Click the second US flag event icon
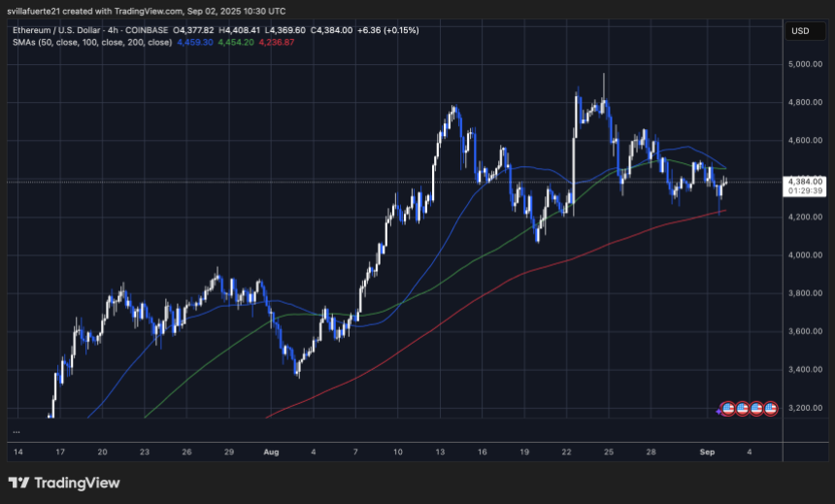 tap(743, 409)
